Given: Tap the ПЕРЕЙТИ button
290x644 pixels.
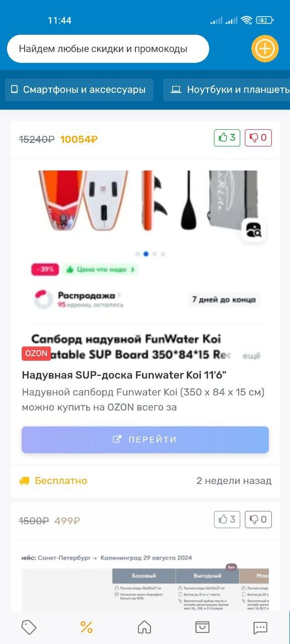Looking at the screenshot, I should pos(145,440).
